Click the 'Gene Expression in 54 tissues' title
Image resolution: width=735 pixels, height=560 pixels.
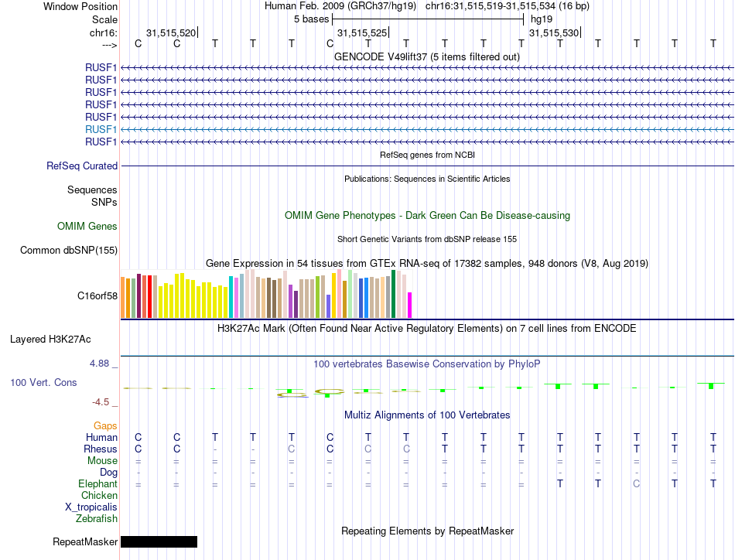tap(427, 263)
